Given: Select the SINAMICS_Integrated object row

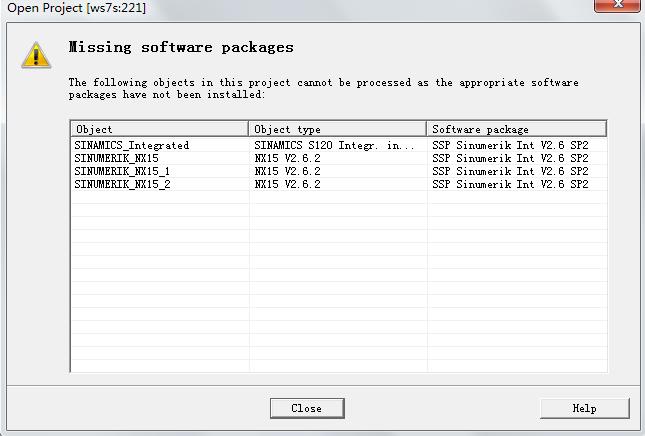Looking at the screenshot, I should pyautogui.click(x=131, y=145).
